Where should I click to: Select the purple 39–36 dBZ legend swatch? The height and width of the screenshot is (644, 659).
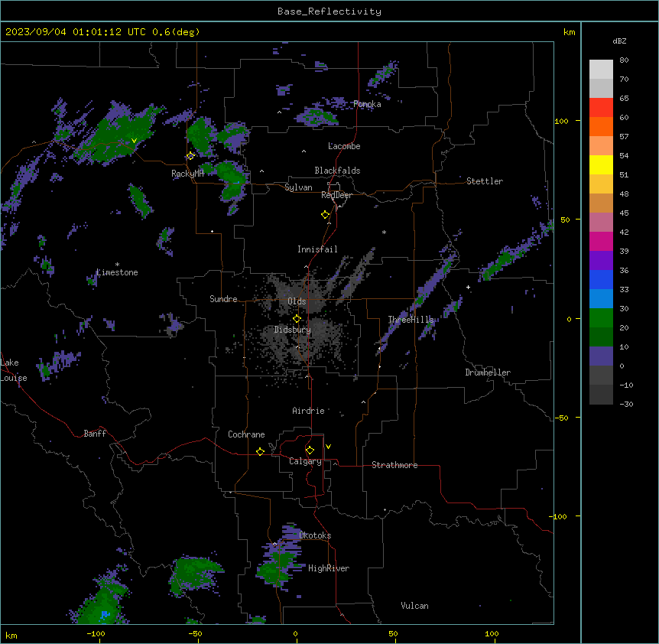click(601, 261)
